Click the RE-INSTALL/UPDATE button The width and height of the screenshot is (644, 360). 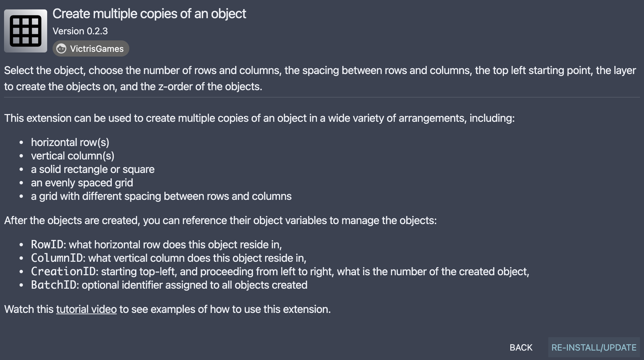click(594, 348)
